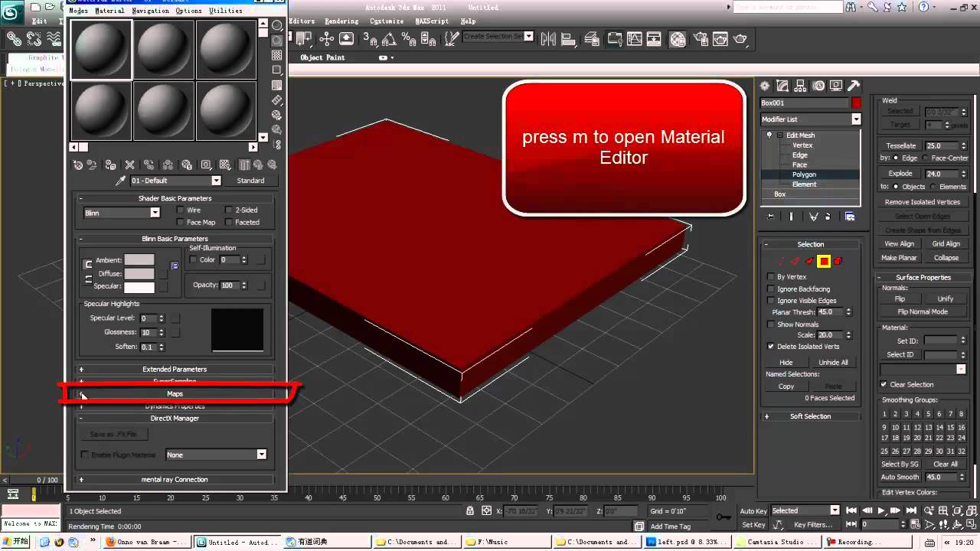Enable the 2-Sided checkbox

(228, 210)
